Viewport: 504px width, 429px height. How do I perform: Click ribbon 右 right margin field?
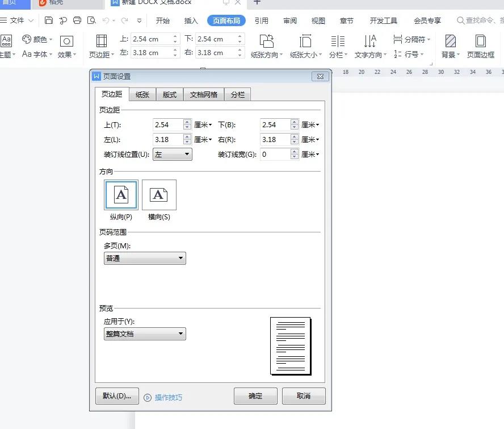pyautogui.click(x=216, y=52)
